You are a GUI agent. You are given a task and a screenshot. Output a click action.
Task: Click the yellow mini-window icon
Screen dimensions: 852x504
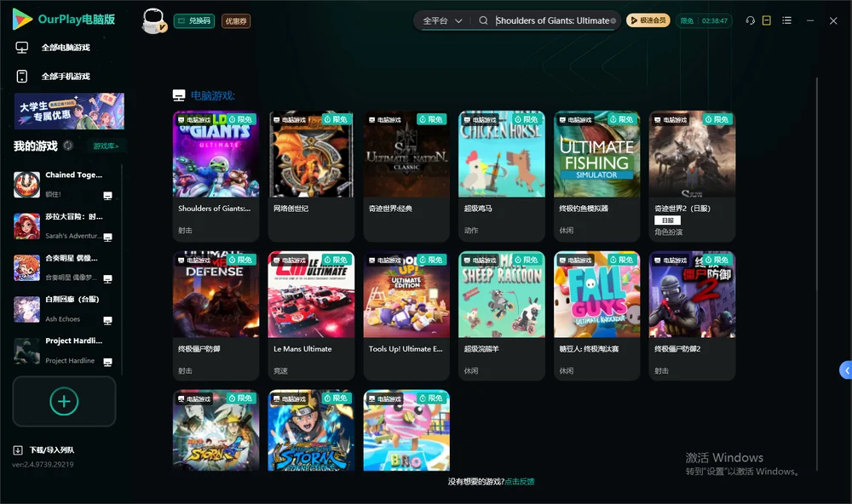(x=767, y=20)
